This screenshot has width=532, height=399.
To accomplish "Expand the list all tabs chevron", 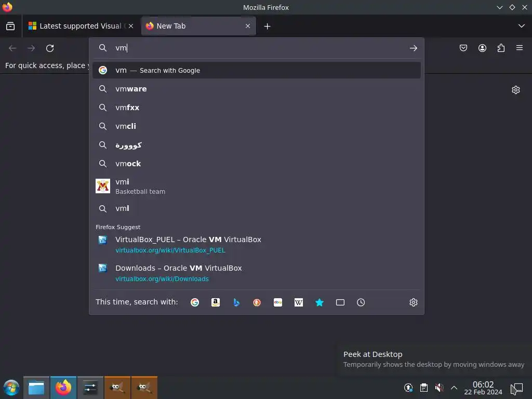I will click(x=522, y=26).
